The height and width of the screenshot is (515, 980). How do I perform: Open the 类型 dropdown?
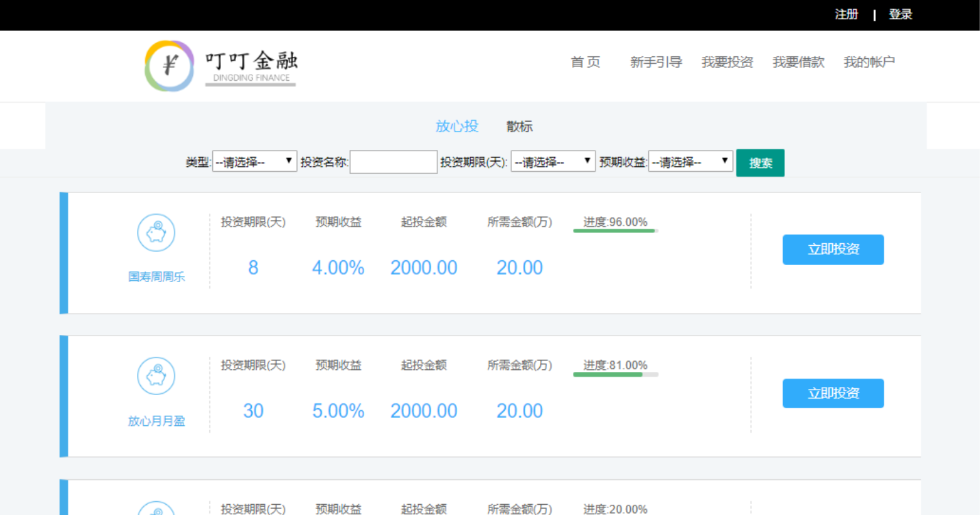tap(255, 162)
